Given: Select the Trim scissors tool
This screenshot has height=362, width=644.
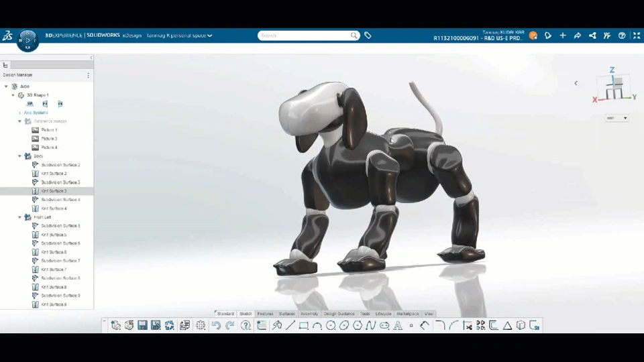Looking at the screenshot, I should [x=467, y=326].
